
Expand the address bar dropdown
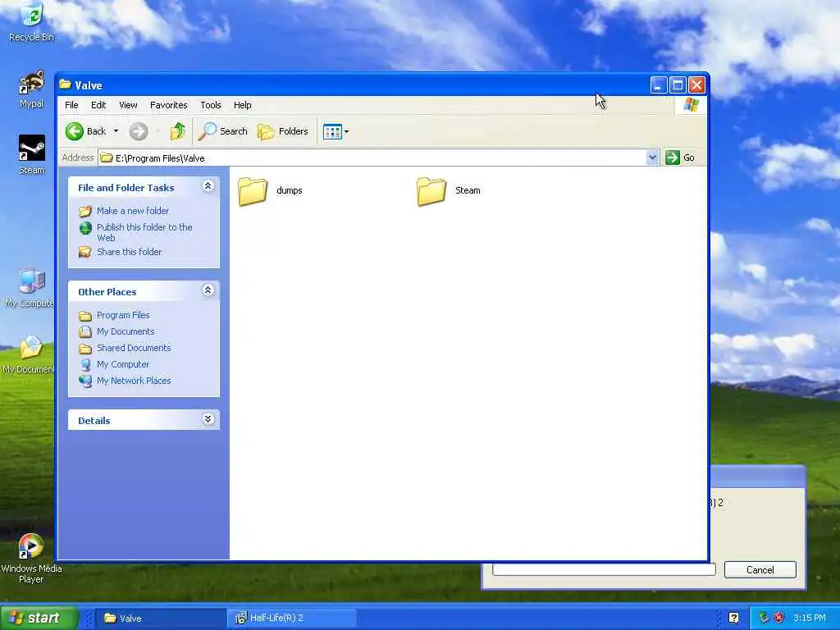coord(652,157)
